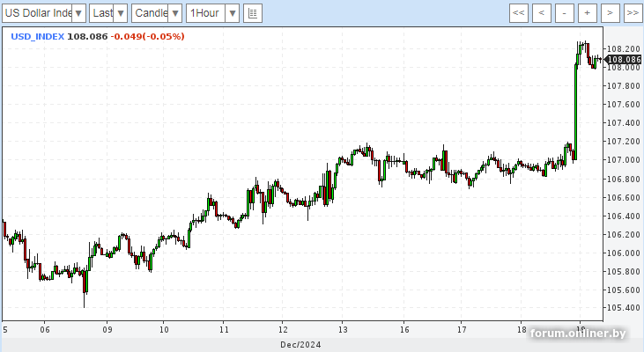Click the 09 date label on time axis
The height and width of the screenshot is (352, 644).
(x=107, y=329)
